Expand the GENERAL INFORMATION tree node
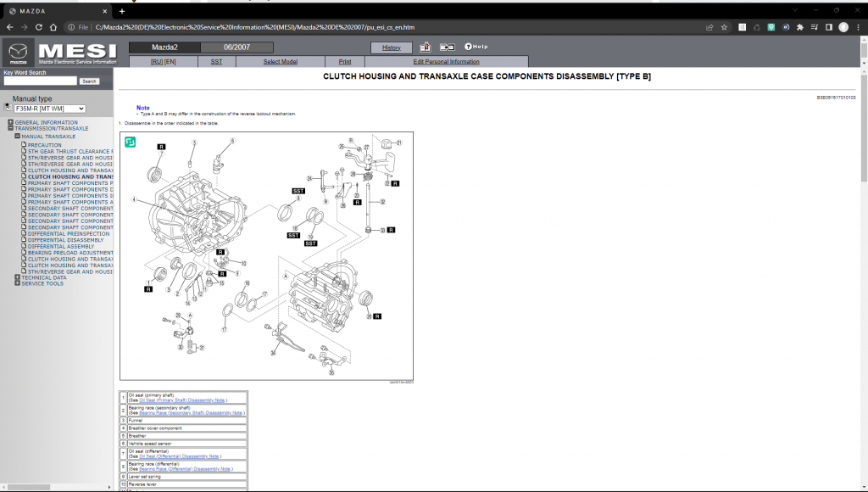 [11, 122]
